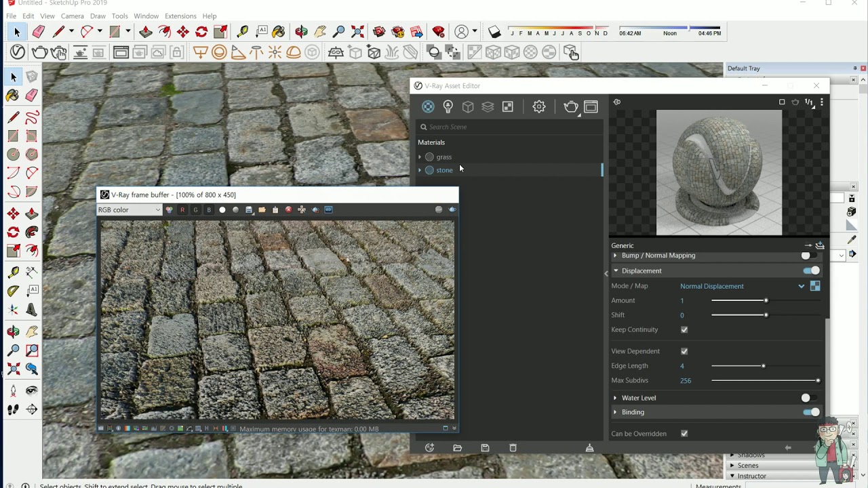Select the Push/Pull tool in top toolbar
The height and width of the screenshot is (488, 868).
pyautogui.click(x=146, y=32)
